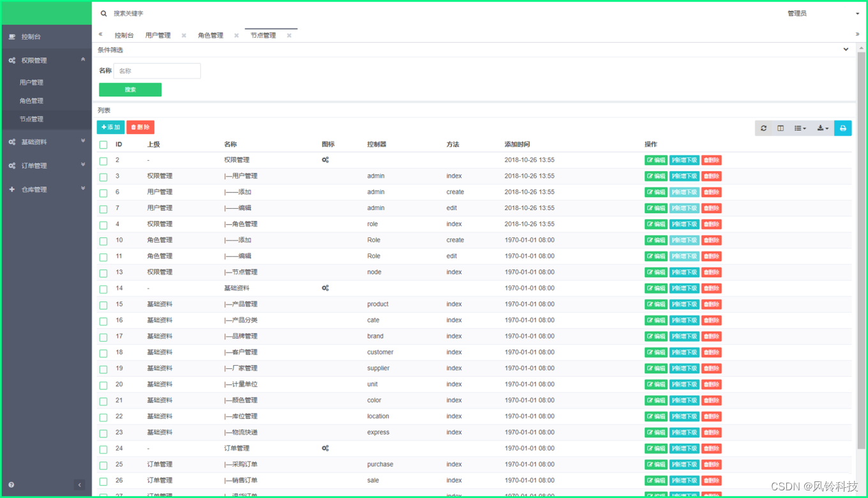Viewport: 868px width, 498px height.
Task: Click the gear icon on the 订单管理 row
Action: (x=325, y=448)
